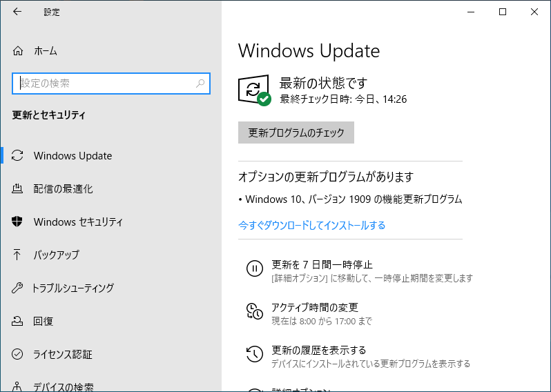
Task: Click 更新プログラムのチェック button
Action: click(296, 133)
